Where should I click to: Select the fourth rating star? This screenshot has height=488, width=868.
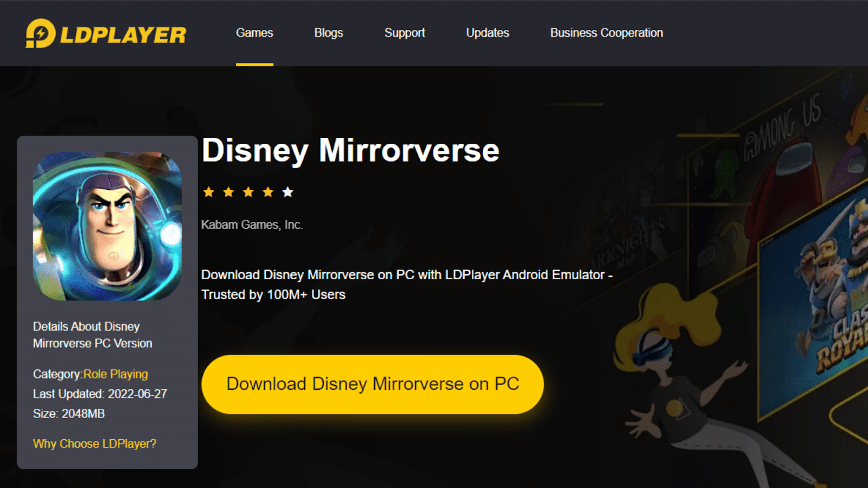[268, 192]
